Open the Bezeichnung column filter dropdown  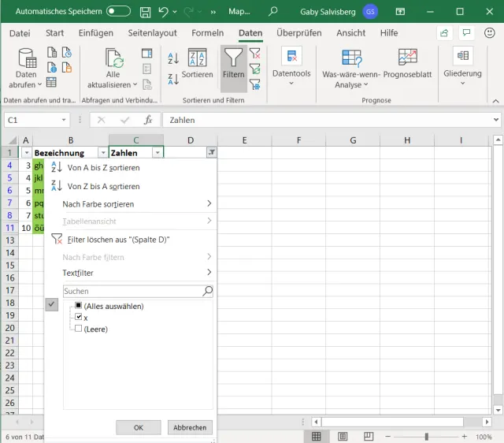coord(102,153)
